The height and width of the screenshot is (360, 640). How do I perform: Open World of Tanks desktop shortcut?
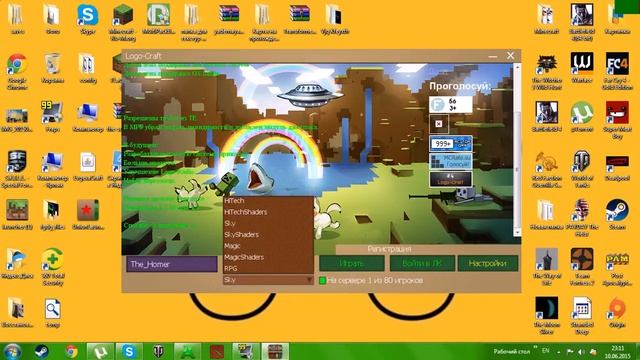582,169
